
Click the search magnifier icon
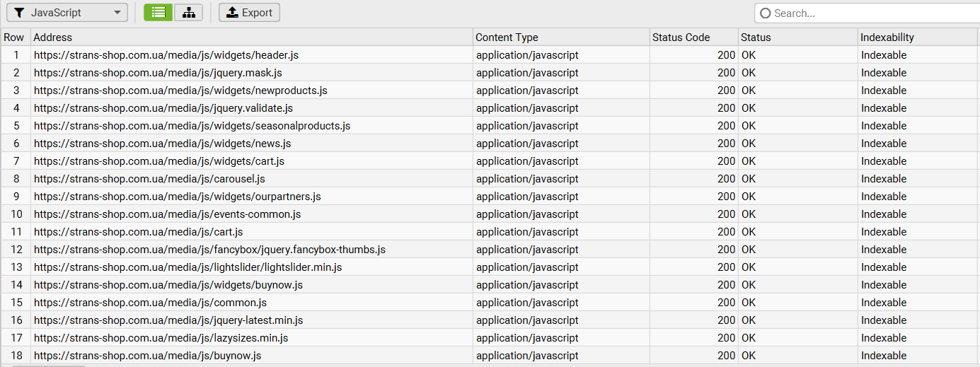click(766, 13)
